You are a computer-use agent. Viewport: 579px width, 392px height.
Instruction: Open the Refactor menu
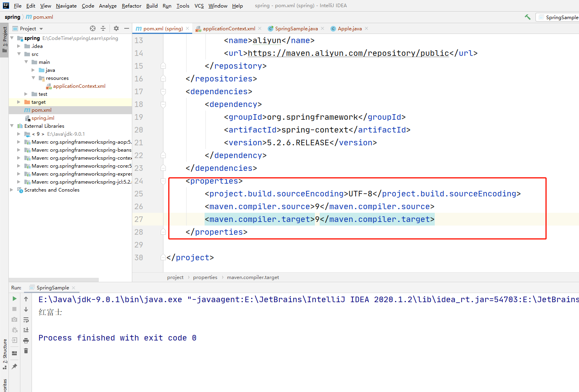(x=131, y=6)
